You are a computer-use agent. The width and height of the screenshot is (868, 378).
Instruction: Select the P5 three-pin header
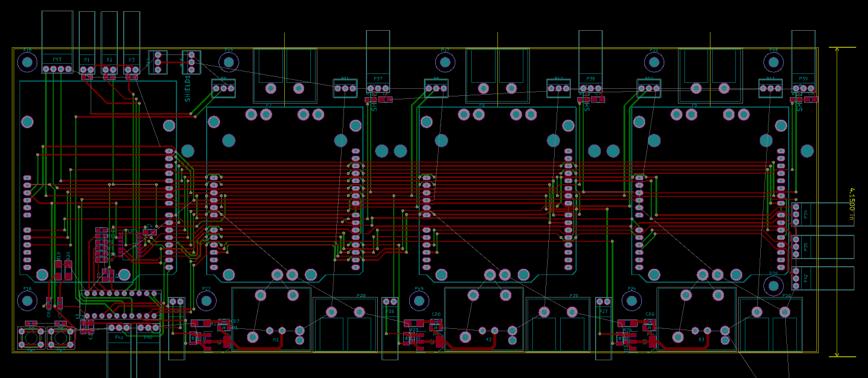tap(223, 88)
